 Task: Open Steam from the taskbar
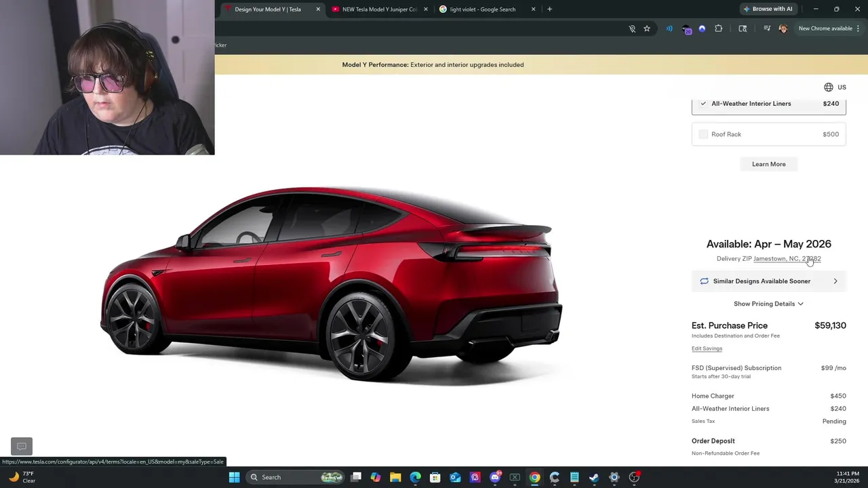[x=594, y=477]
